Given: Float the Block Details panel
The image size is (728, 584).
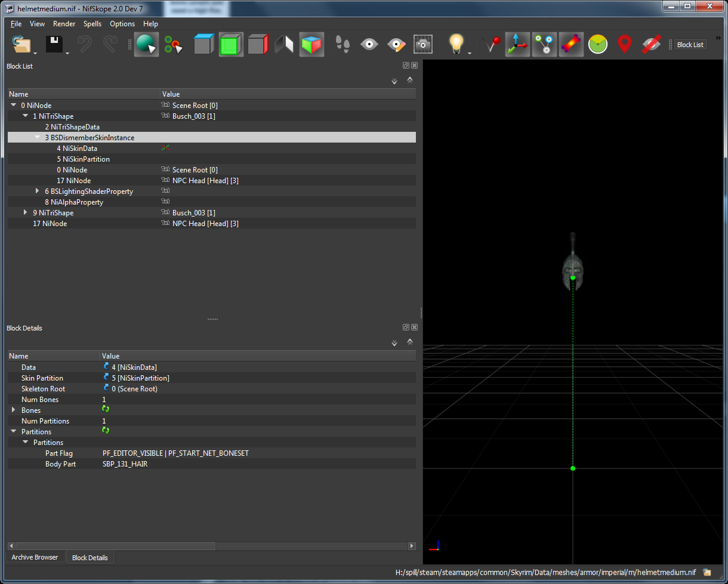Looking at the screenshot, I should pyautogui.click(x=406, y=327).
